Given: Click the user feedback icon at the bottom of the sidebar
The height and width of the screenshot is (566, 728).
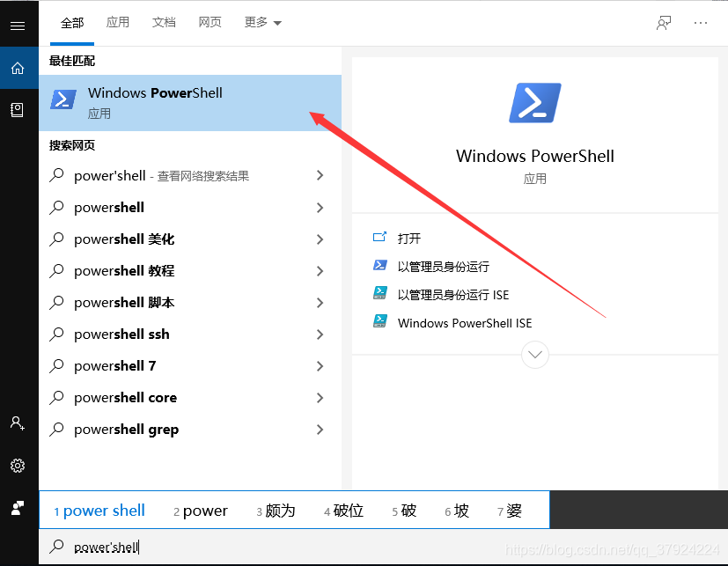Looking at the screenshot, I should (x=18, y=508).
